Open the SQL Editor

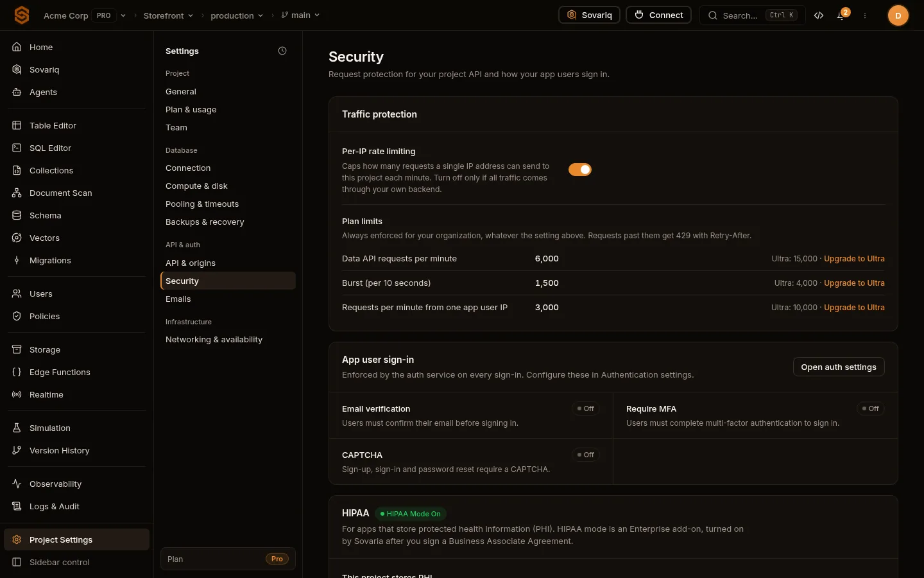76,148
